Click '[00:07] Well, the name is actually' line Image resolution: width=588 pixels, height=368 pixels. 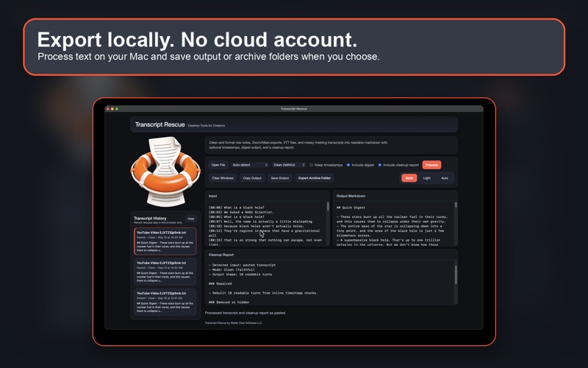[x=260, y=222]
